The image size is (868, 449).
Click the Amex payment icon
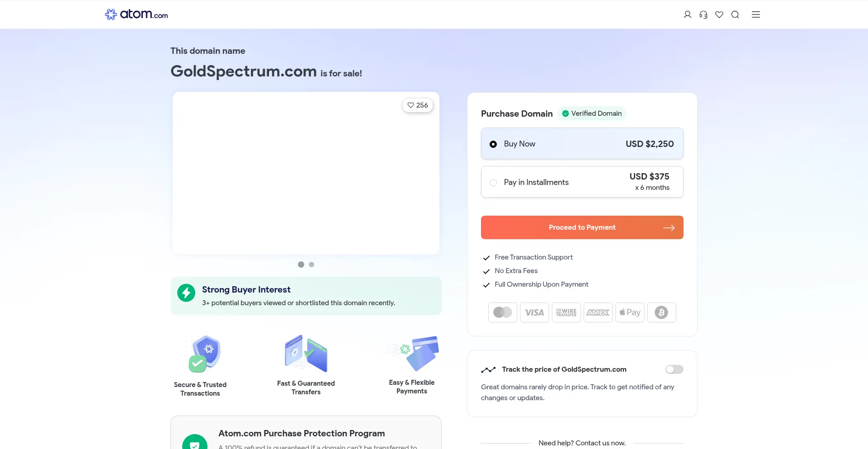[598, 312]
